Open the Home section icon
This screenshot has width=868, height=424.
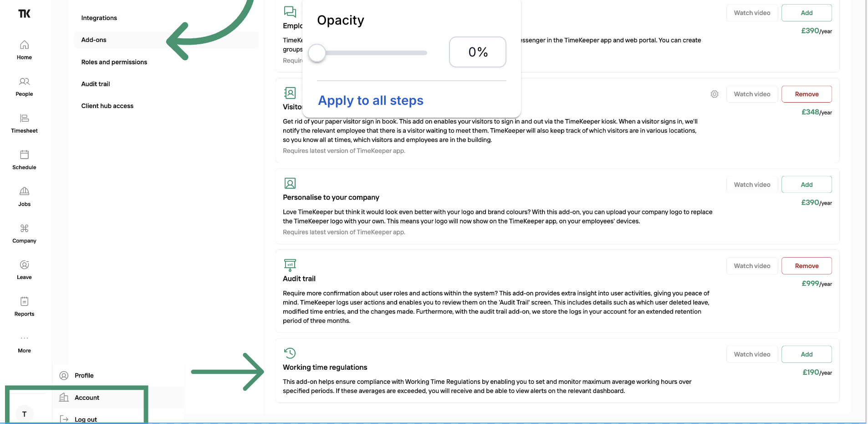pos(25,45)
